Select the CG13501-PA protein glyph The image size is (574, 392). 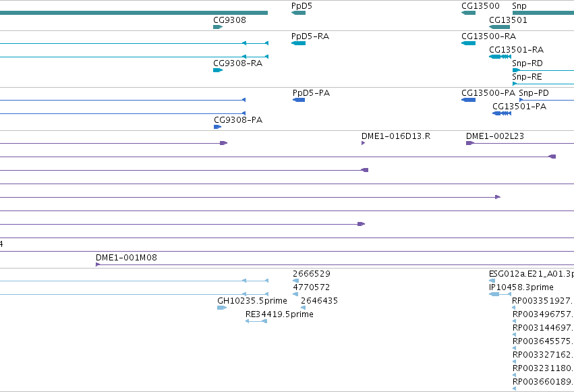[502, 113]
